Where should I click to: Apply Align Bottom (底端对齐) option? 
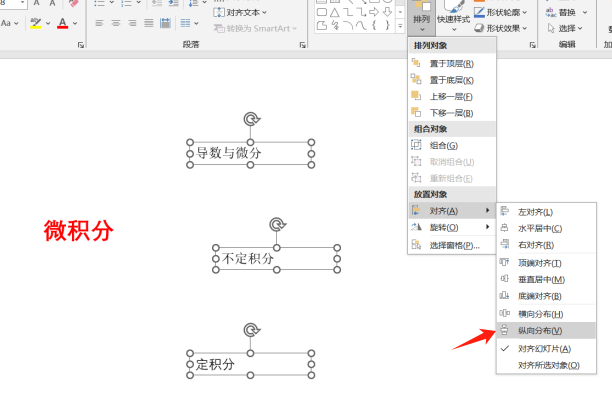546,296
